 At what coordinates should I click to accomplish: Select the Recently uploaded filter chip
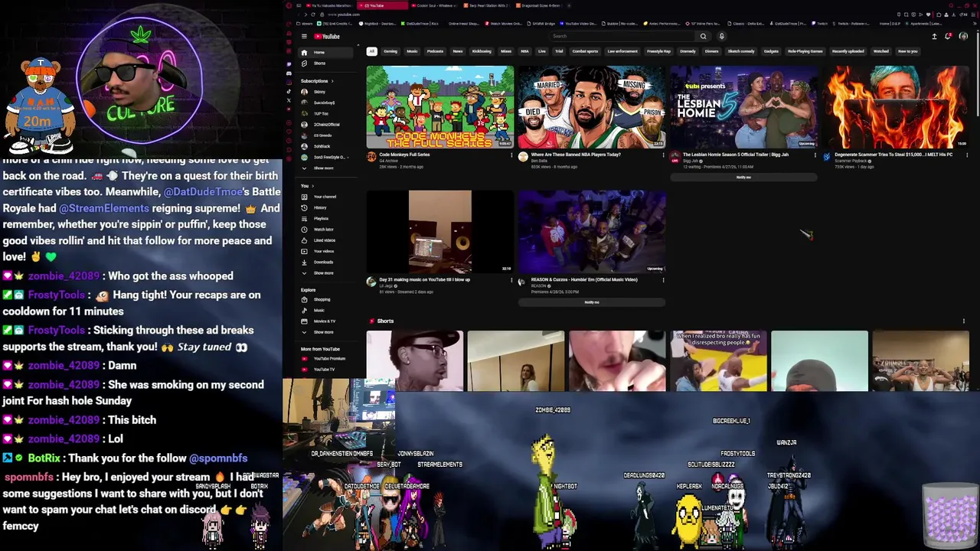848,51
